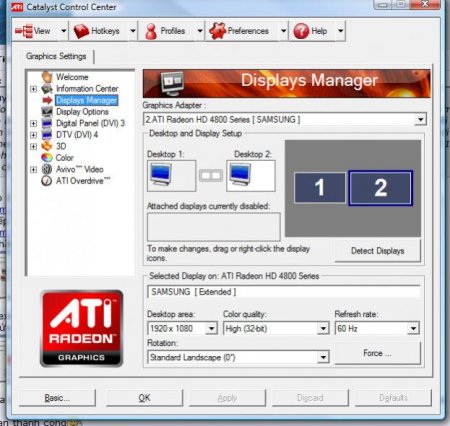The width and height of the screenshot is (450, 426).
Task: Click the ATI Overdrive gauge icon
Action: (47, 181)
